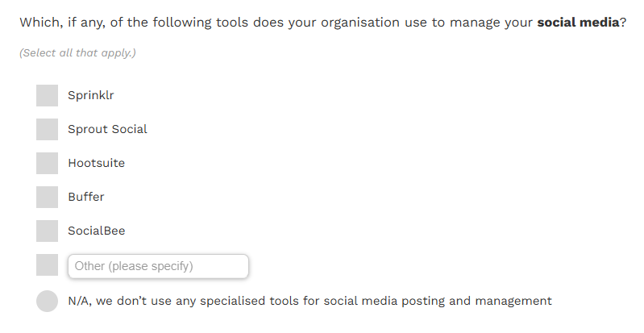This screenshot has height=333, width=644.
Task: Select the Buffer checkbox square
Action: point(47,197)
